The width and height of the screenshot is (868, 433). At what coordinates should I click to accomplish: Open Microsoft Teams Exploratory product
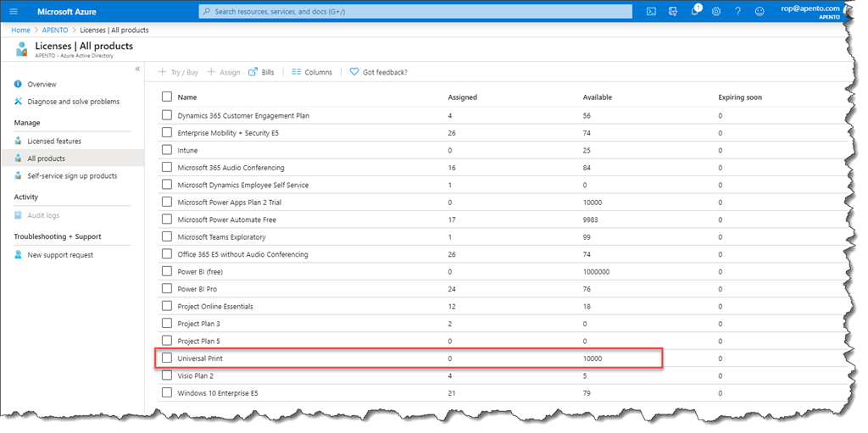pos(221,237)
